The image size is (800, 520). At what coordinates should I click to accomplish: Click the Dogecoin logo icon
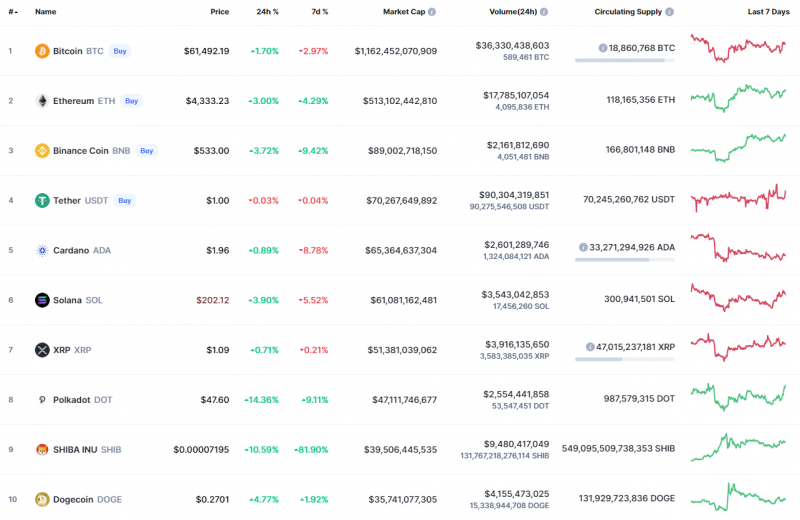[42, 500]
